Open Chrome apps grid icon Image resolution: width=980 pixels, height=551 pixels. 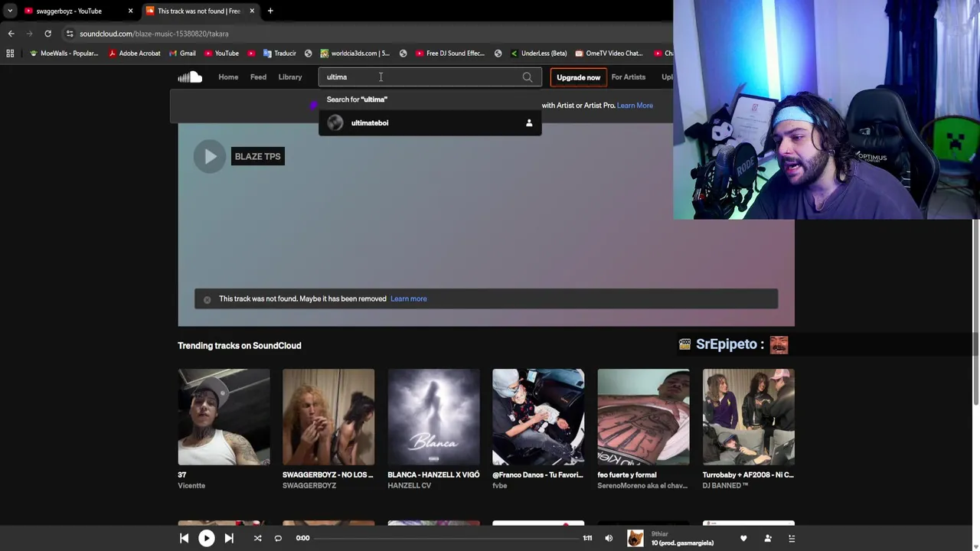pyautogui.click(x=10, y=54)
